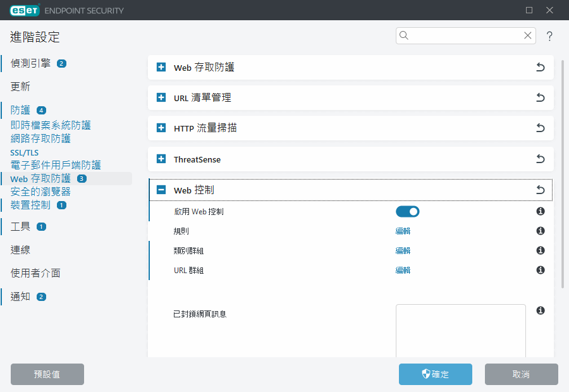Expand the HTTP 流量掃描 section

point(160,128)
